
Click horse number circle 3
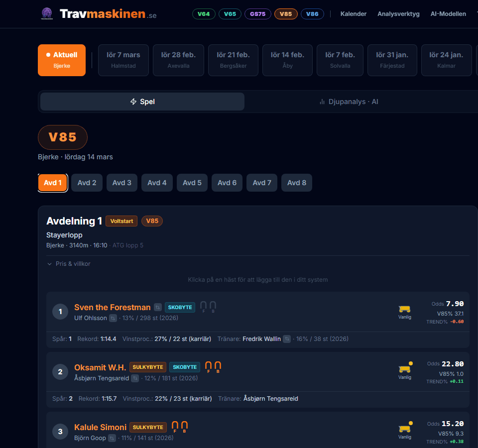coord(60,431)
